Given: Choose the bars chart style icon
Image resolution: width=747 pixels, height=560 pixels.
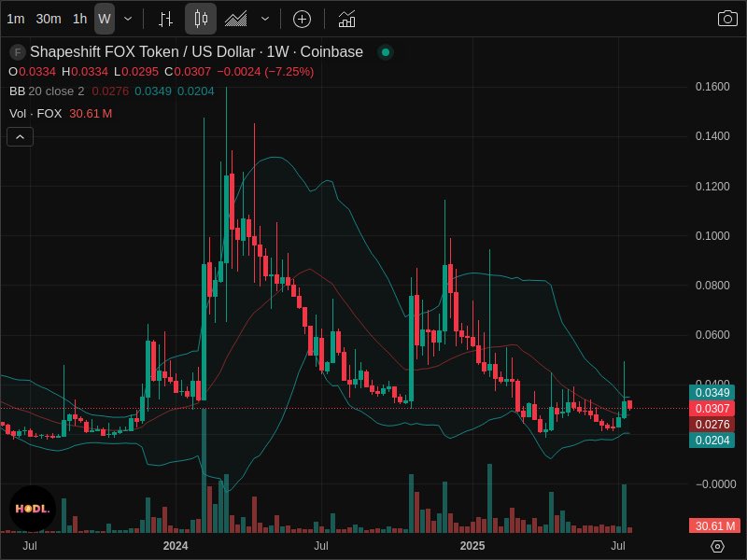Looking at the screenshot, I should click(x=165, y=19).
